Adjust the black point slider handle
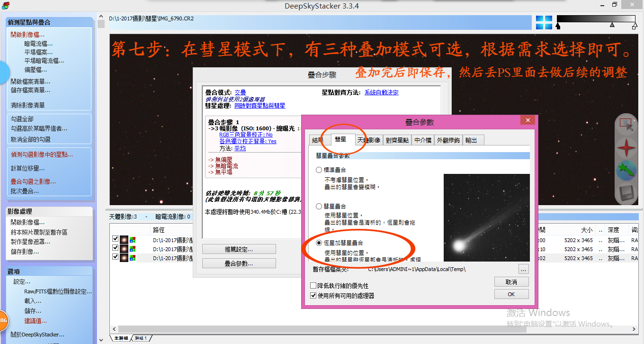 click(558, 26)
